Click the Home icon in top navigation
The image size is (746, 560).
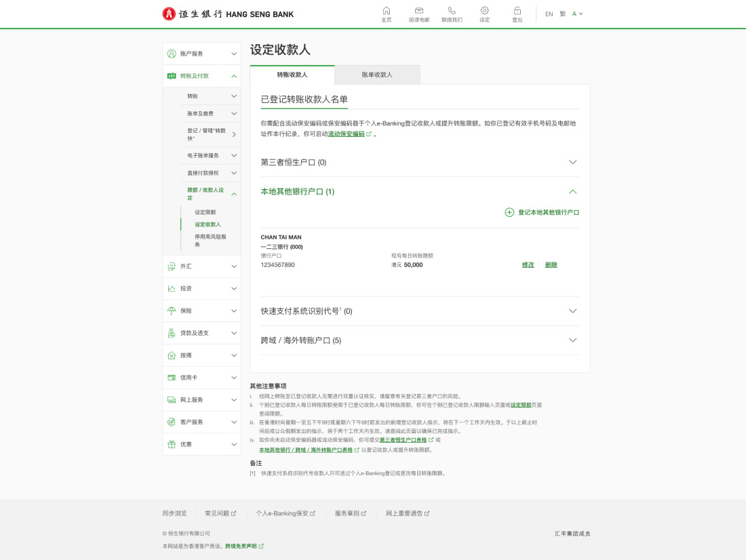click(386, 12)
